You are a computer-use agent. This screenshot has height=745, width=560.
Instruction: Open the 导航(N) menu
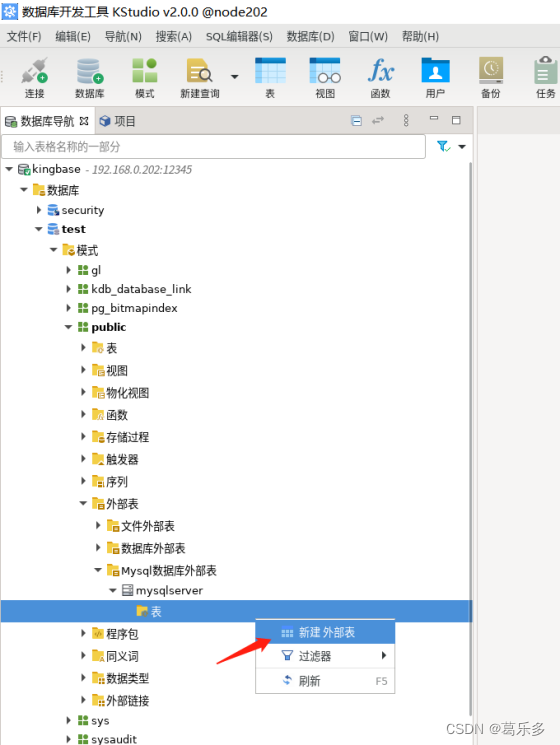pyautogui.click(x=123, y=37)
